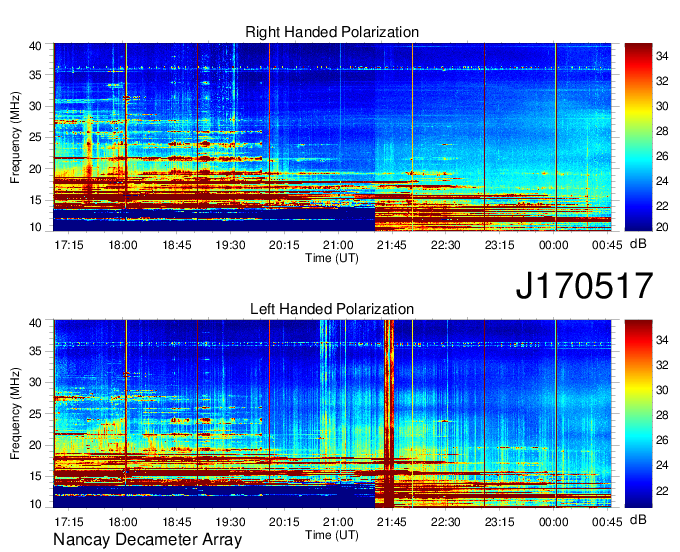Select the "35" MHz tick on Left Handed plot
Screen dimensions: 680x552
pyautogui.click(x=35, y=351)
